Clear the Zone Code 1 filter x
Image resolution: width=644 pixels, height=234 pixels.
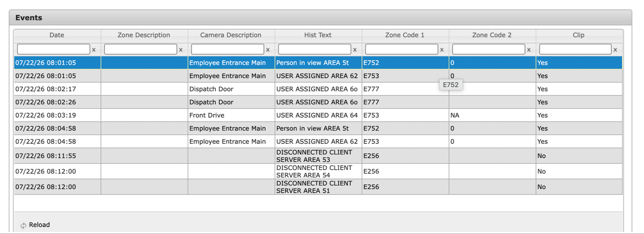coord(442,50)
